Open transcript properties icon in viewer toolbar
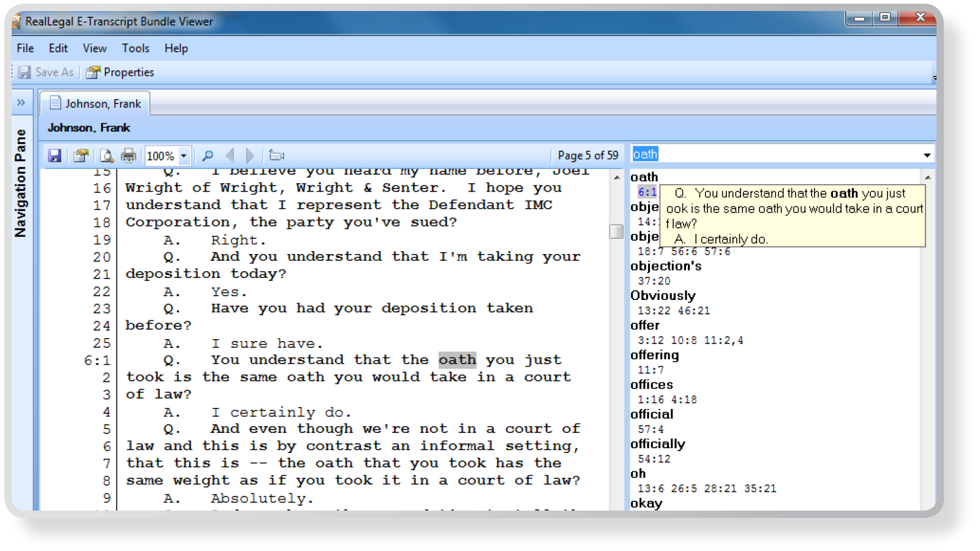 tap(80, 156)
